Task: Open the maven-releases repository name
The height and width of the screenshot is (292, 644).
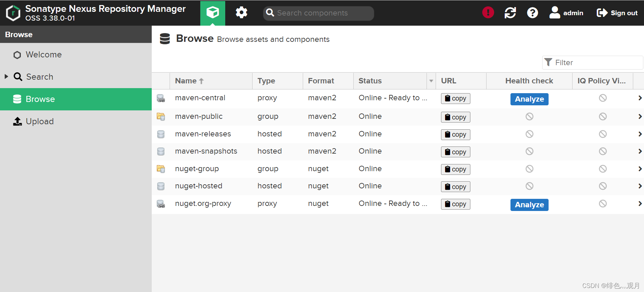Action: point(203,134)
